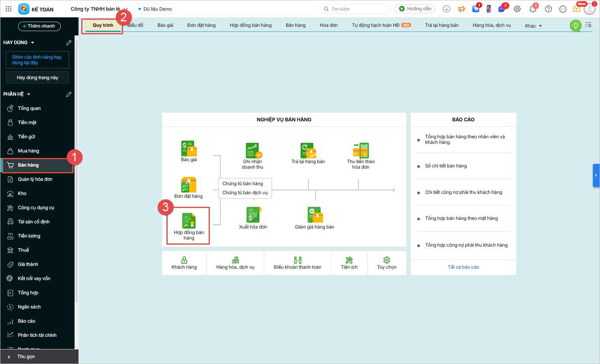Collapse the HAY DÙNG section
Screen dimensions: 600x364
(x=32, y=43)
